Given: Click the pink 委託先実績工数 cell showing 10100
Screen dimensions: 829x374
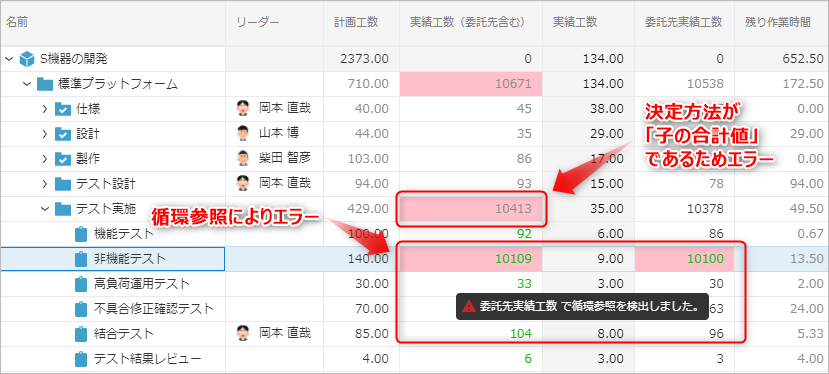Looking at the screenshot, I should click(685, 259).
